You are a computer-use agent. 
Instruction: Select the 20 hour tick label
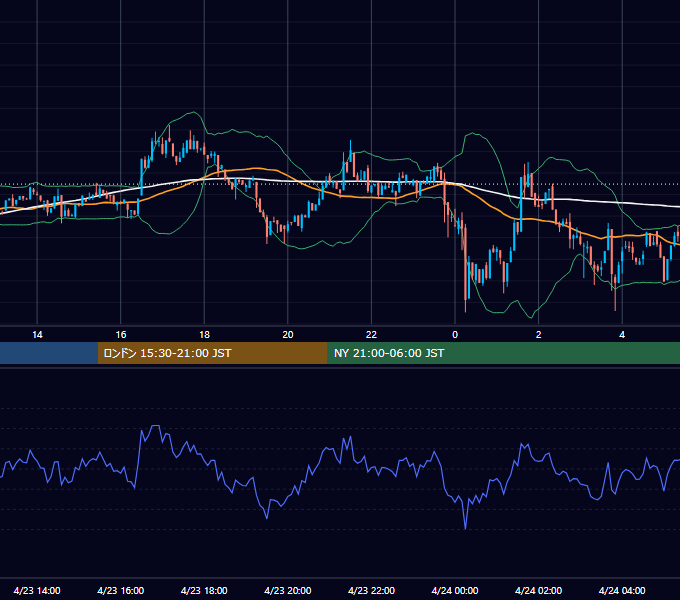[x=288, y=335]
